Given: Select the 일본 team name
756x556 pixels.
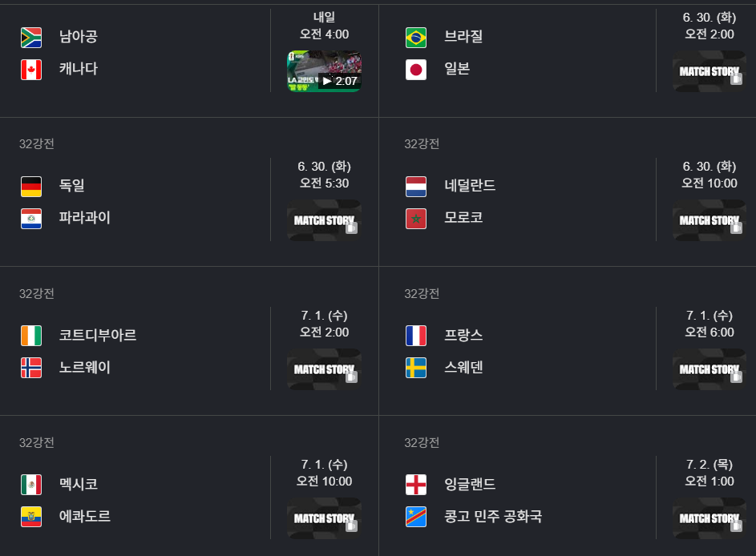Looking at the screenshot, I should [457, 68].
